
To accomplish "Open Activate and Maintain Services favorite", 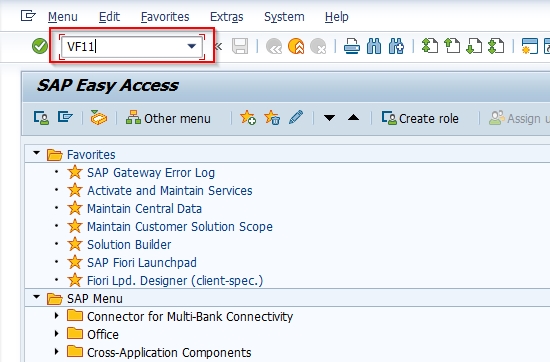I will point(170,190).
